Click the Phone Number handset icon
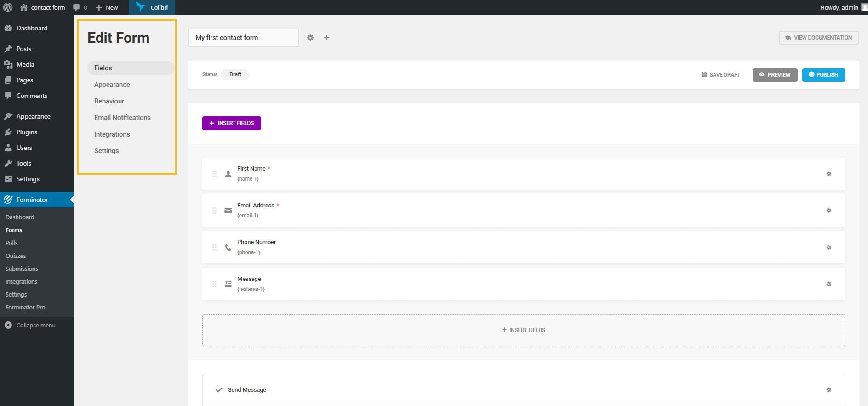 [228, 247]
